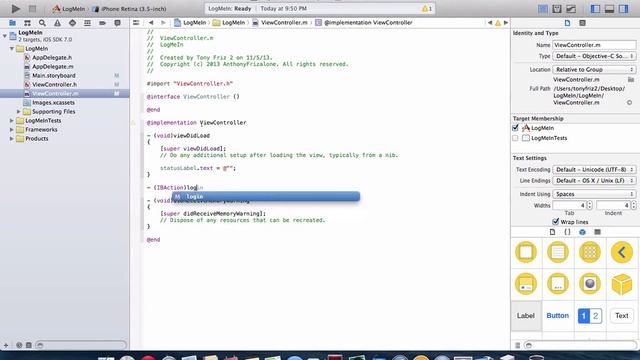The height and width of the screenshot is (360, 640).
Task: Show the File inspector
Action: click(567, 23)
